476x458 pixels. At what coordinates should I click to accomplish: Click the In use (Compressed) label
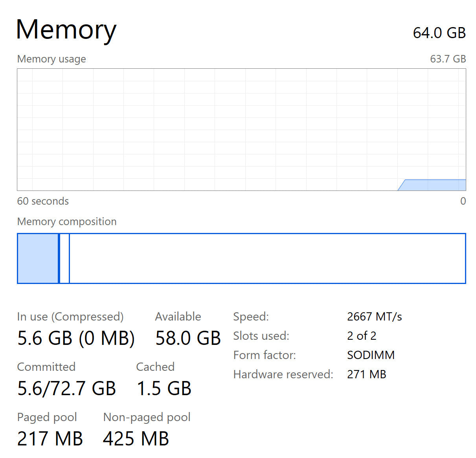click(x=70, y=317)
